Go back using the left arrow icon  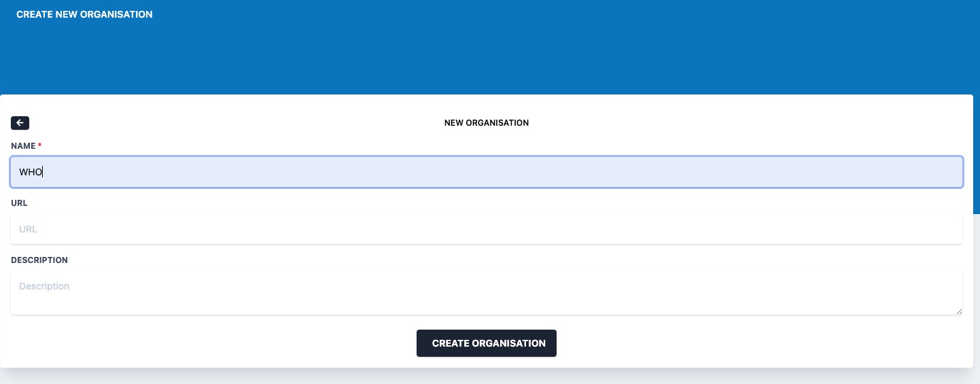(x=20, y=123)
